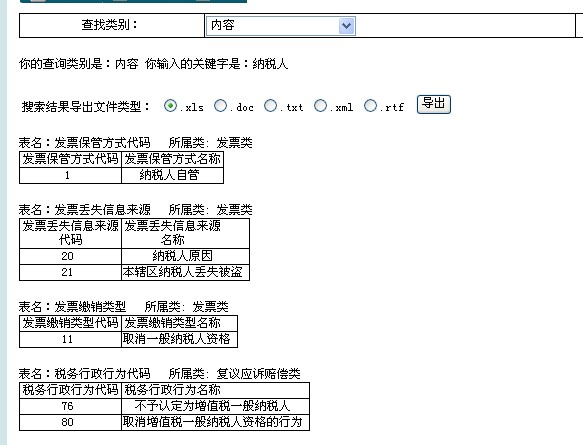Click the 发票缴销类型代码 column header
The width and height of the screenshot is (583, 445).
pos(70,323)
